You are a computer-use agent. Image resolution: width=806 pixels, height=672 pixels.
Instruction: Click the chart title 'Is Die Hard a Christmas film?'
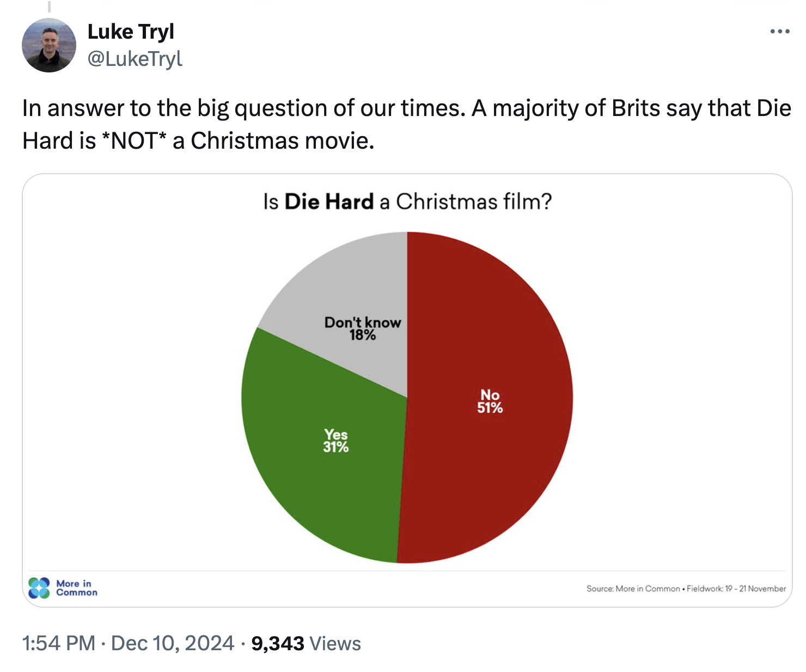tap(407, 201)
